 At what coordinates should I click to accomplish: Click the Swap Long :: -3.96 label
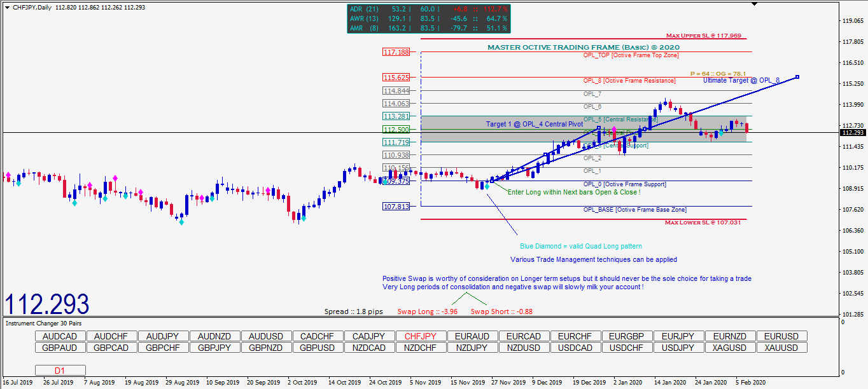coord(428,311)
